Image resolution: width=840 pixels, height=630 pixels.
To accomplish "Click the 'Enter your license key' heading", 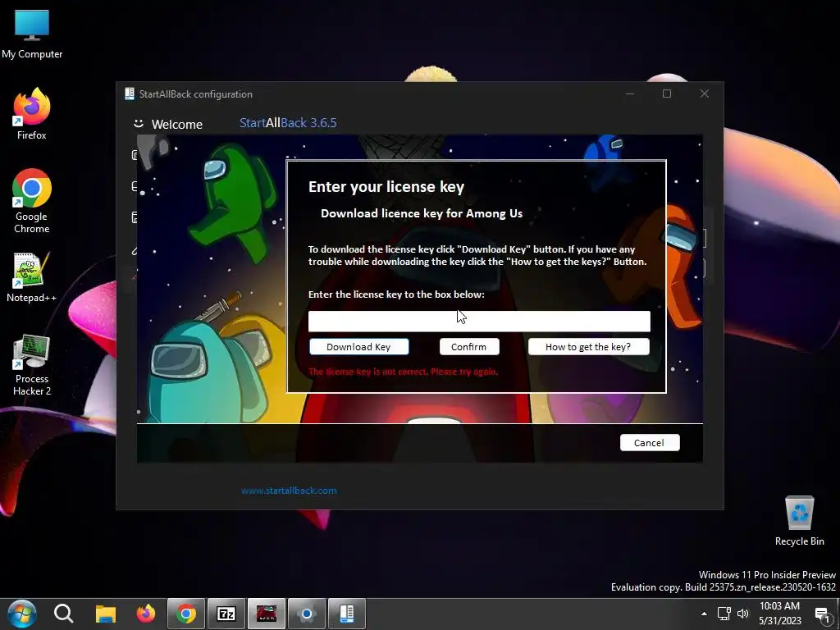I will click(386, 186).
